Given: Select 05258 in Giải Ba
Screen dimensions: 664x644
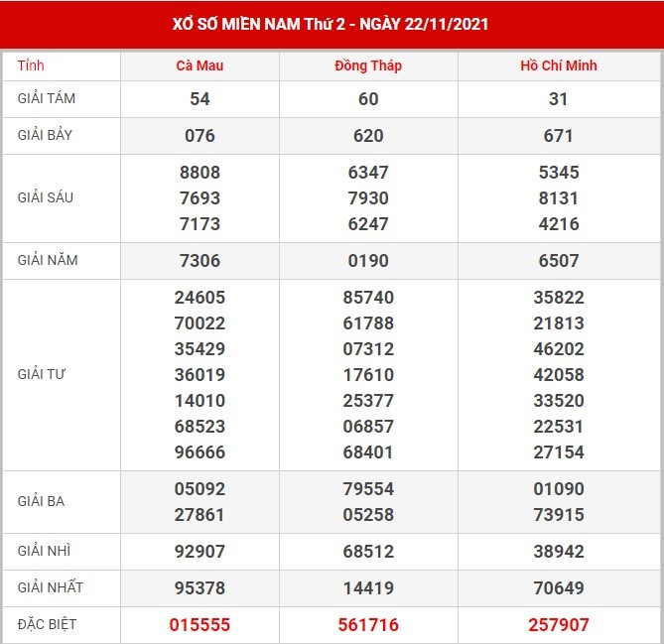Looking at the screenshot, I should coord(368,515).
